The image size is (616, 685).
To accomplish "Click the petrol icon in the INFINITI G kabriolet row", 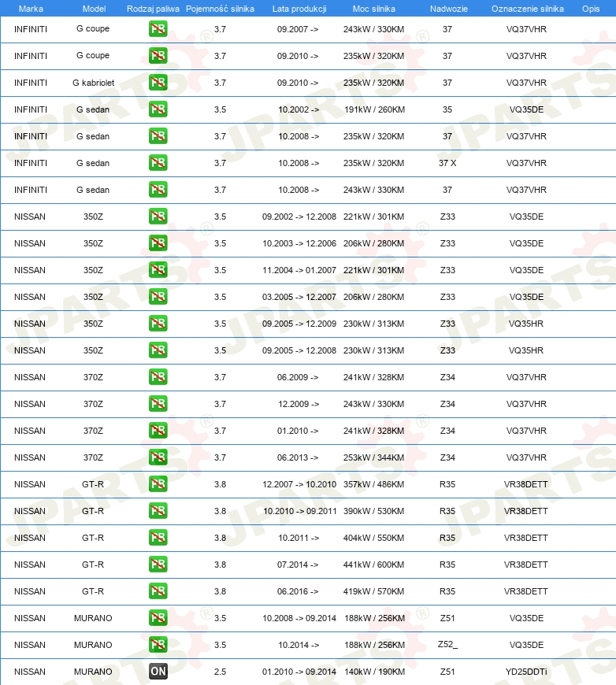I will (158, 83).
